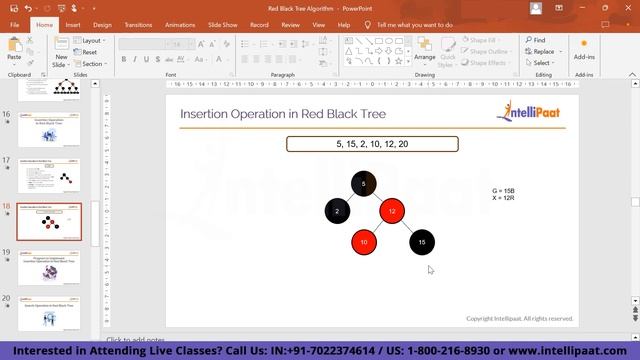Toggle Text Shadow formatting
Image resolution: width=640 pixels, height=360 pixels.
[x=158, y=60]
